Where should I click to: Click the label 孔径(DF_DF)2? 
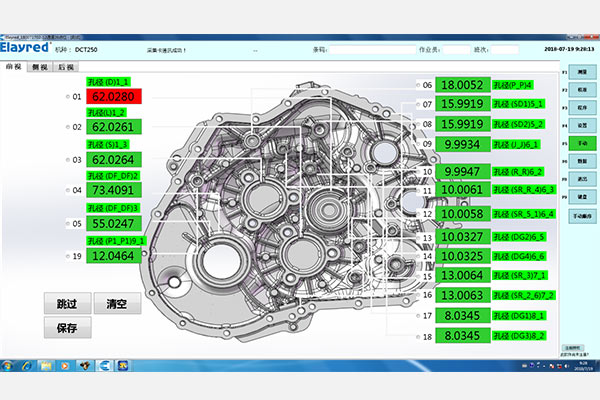[113, 176]
